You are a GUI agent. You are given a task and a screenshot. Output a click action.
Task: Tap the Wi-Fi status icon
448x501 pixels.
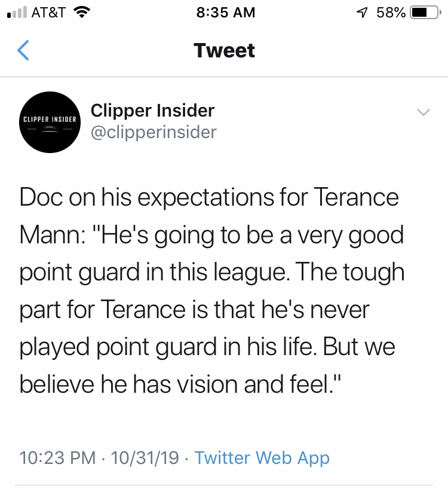pyautogui.click(x=80, y=12)
